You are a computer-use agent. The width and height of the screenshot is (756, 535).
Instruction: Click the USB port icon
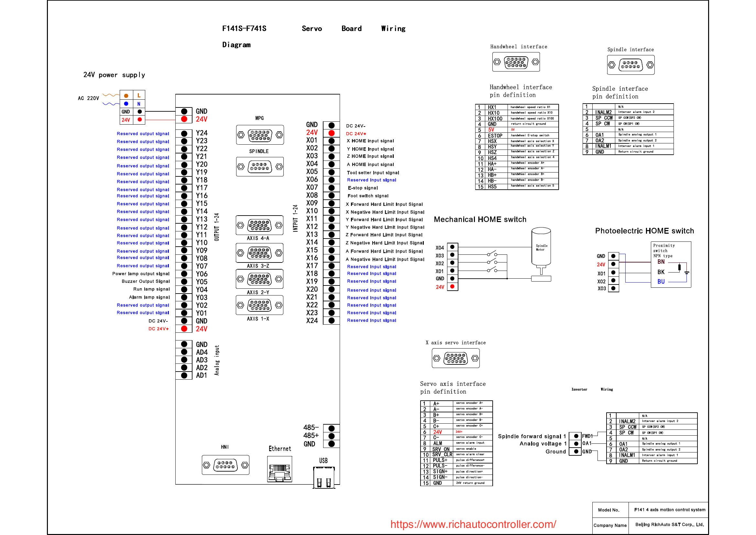pyautogui.click(x=324, y=477)
